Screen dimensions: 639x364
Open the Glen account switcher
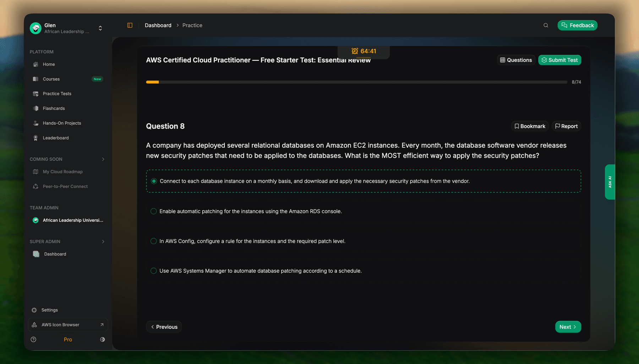coord(100,28)
